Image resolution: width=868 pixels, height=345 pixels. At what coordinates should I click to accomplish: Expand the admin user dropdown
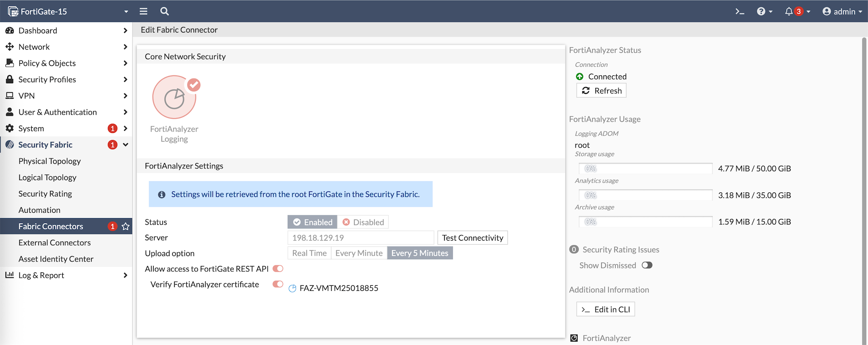(x=842, y=11)
